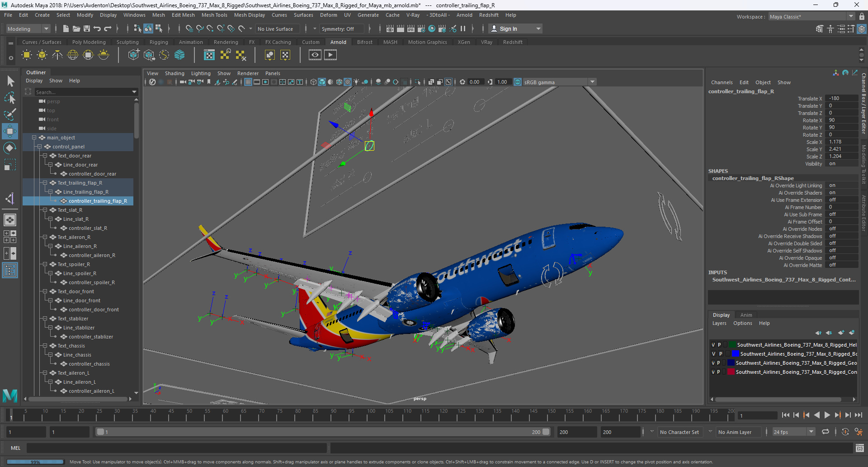Click the play forwards button
This screenshot has height=467, width=868.
pos(827,415)
